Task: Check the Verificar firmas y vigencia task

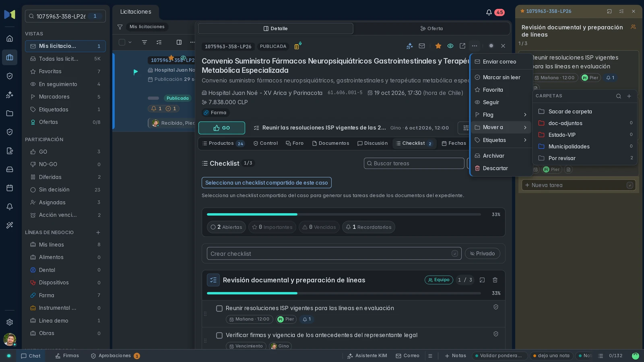Action: tap(219, 335)
